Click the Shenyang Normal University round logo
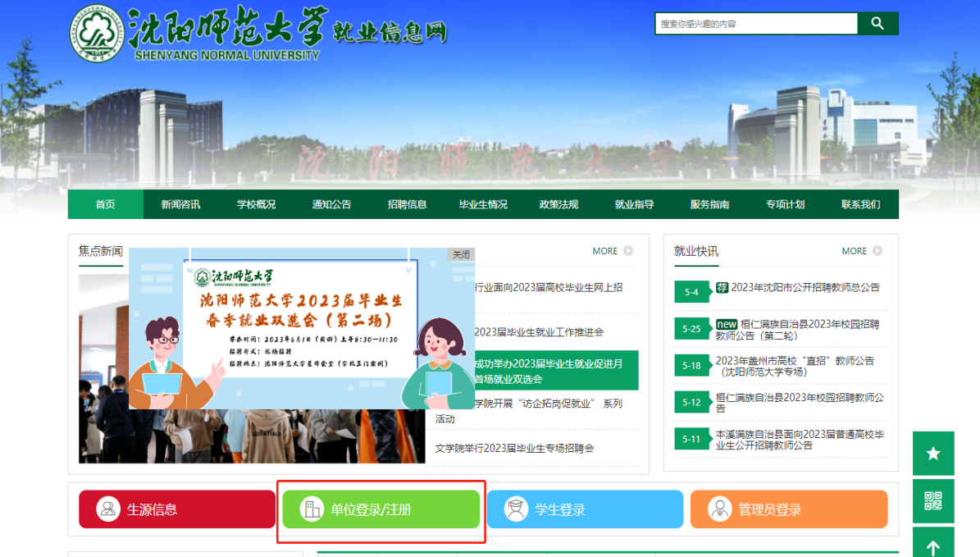This screenshot has height=557, width=980. 96,33
